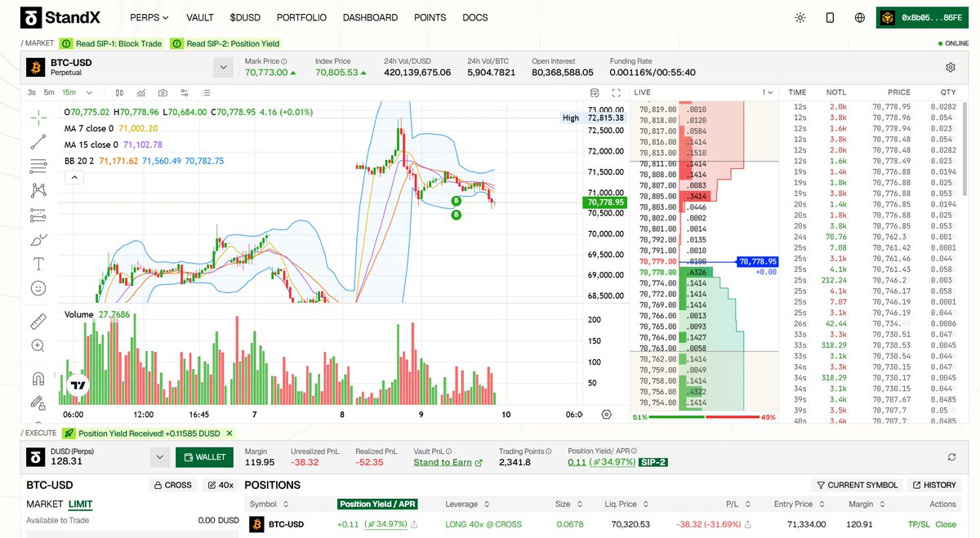Toggle lock drawing mode pencil icon

click(x=38, y=402)
